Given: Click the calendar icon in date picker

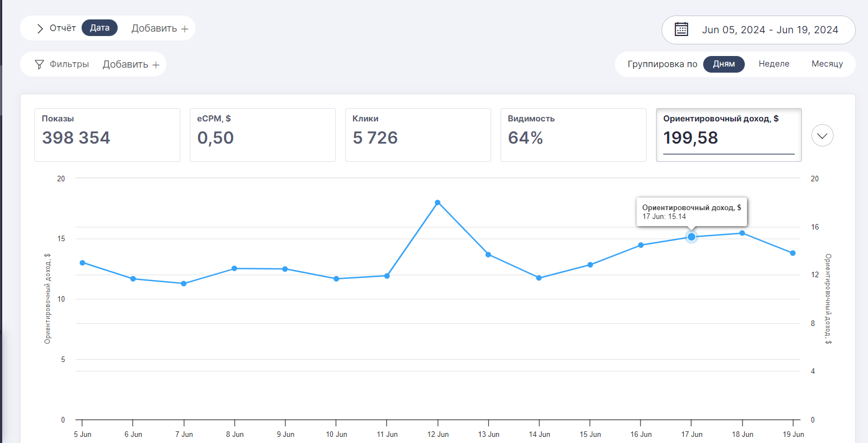Looking at the screenshot, I should click(x=681, y=29).
